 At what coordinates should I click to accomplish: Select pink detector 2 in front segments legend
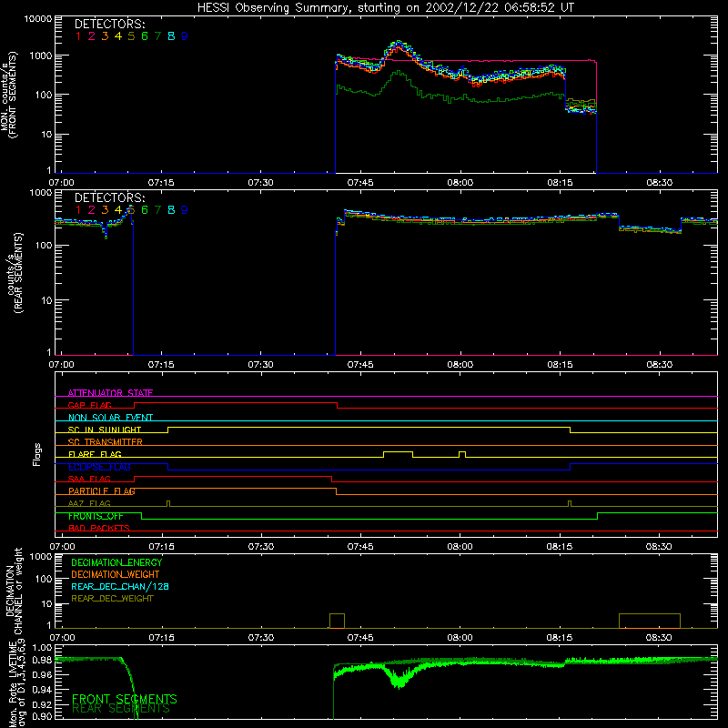(92, 36)
